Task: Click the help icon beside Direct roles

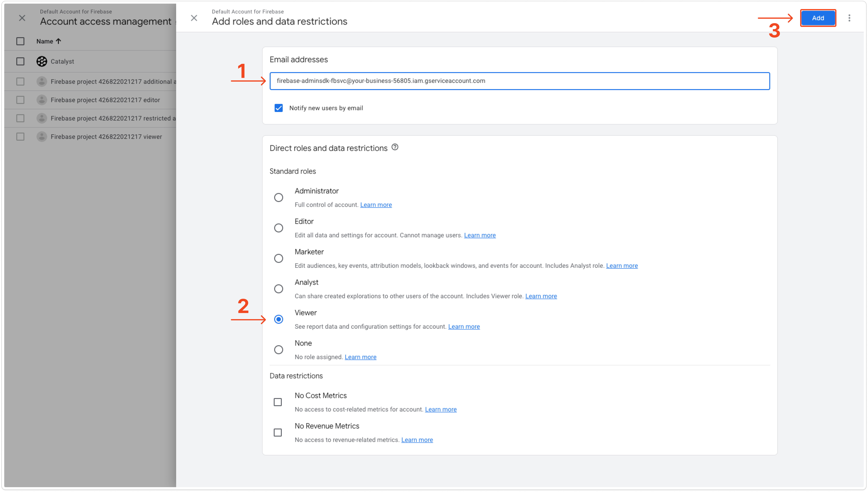Action: coord(395,147)
